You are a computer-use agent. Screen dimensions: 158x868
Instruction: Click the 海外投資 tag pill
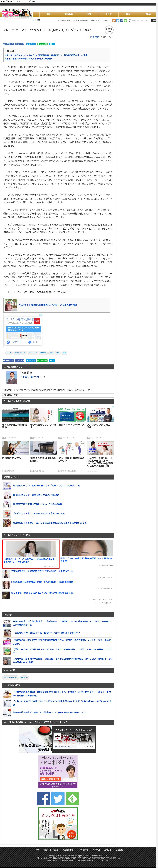(x=43, y=353)
